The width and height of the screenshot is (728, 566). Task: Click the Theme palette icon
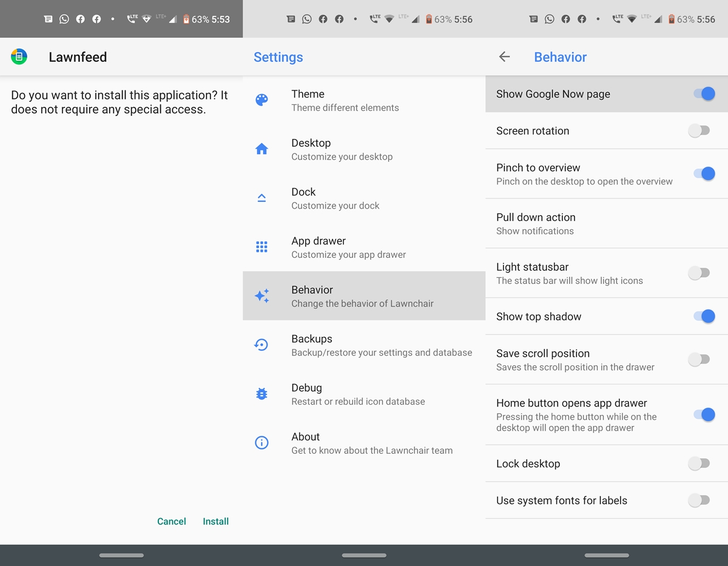[x=261, y=100]
